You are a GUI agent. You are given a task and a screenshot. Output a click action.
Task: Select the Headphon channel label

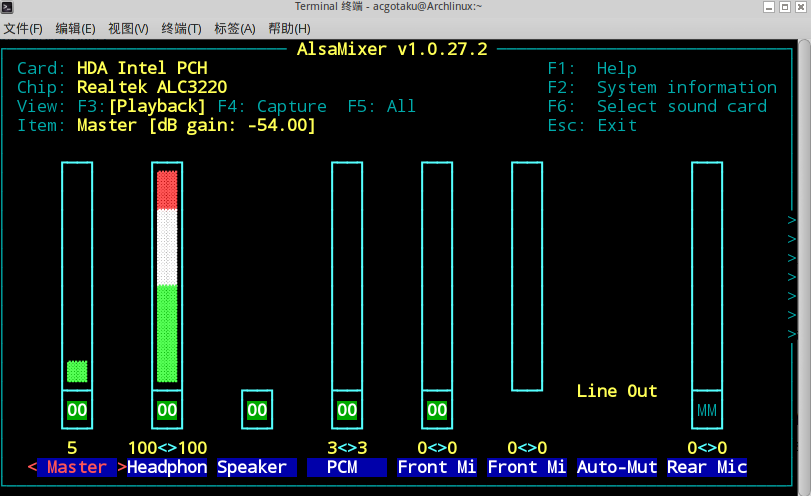click(167, 467)
